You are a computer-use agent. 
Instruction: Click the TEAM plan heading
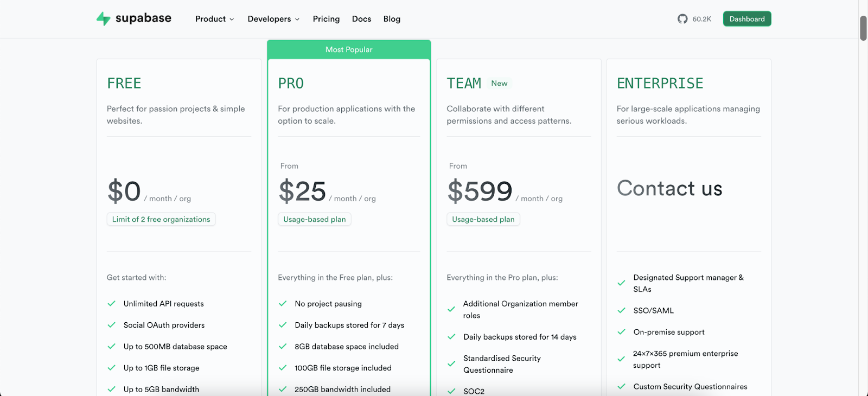pos(464,84)
